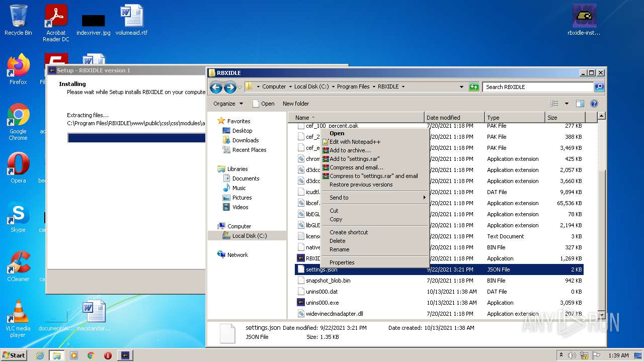Click New folder toolbar button
Screen dimensions: 644x362
[x=296, y=104]
